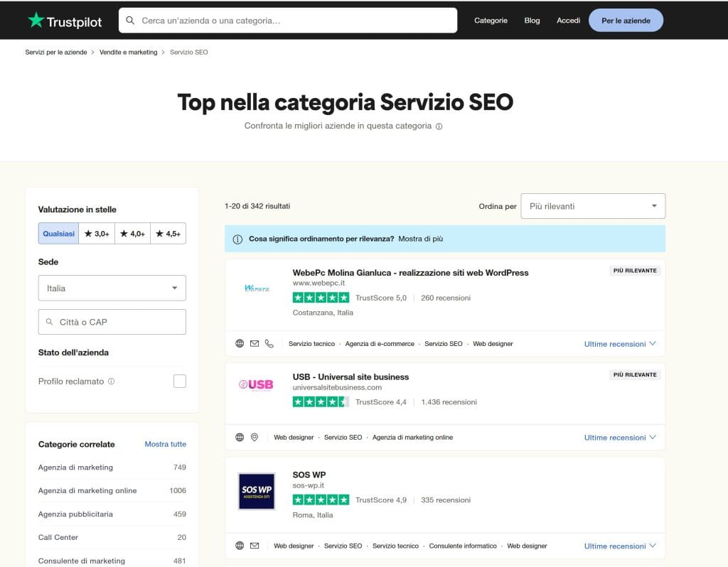This screenshot has width=728, height=567.
Task: Select the 4,0+ star rating filter
Action: tap(132, 234)
